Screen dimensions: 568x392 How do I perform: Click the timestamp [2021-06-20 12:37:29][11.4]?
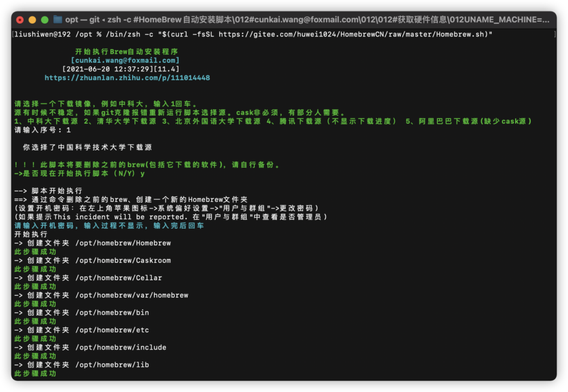[x=121, y=69]
